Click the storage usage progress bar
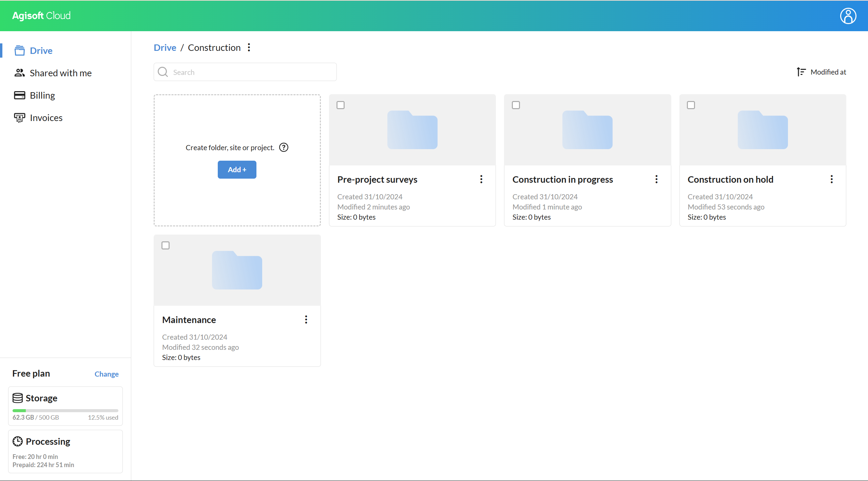 point(65,410)
